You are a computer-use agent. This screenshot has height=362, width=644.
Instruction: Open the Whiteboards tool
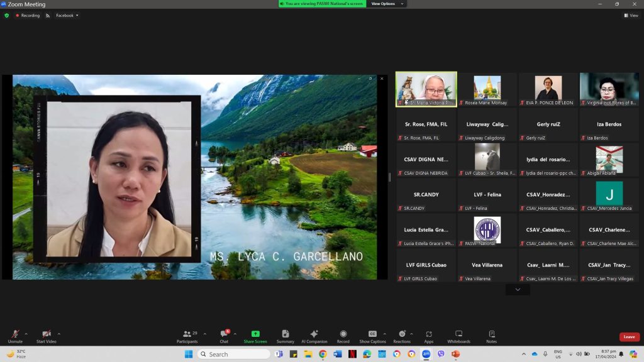[x=458, y=336]
